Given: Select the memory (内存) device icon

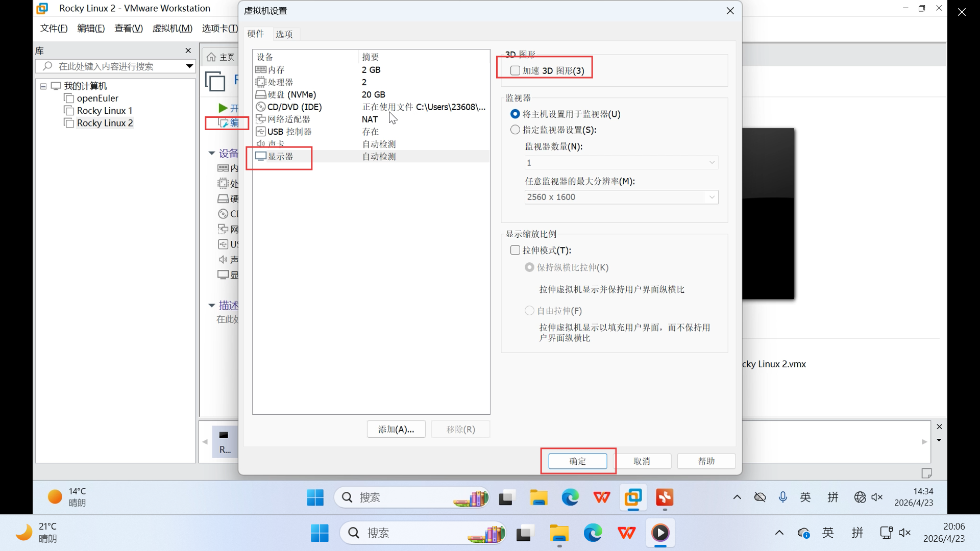Looking at the screenshot, I should (261, 70).
